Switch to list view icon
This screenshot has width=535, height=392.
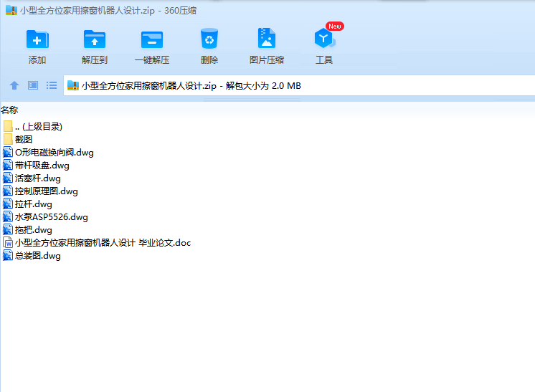[x=52, y=85]
